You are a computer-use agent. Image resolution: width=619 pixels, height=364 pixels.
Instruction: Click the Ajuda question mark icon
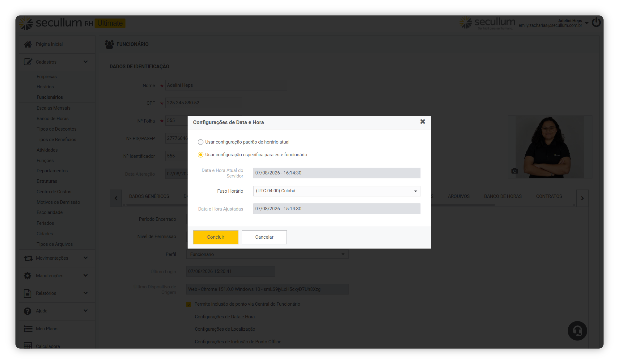pyautogui.click(x=28, y=311)
